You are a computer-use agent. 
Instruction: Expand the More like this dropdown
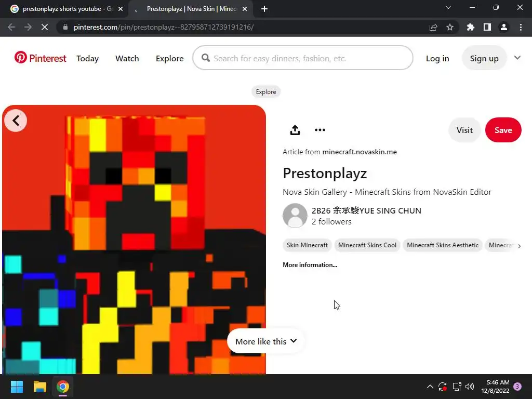coord(266,341)
